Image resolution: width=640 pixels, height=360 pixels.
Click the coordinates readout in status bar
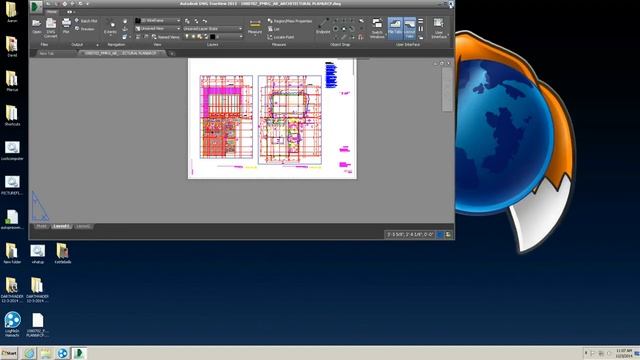(409, 234)
